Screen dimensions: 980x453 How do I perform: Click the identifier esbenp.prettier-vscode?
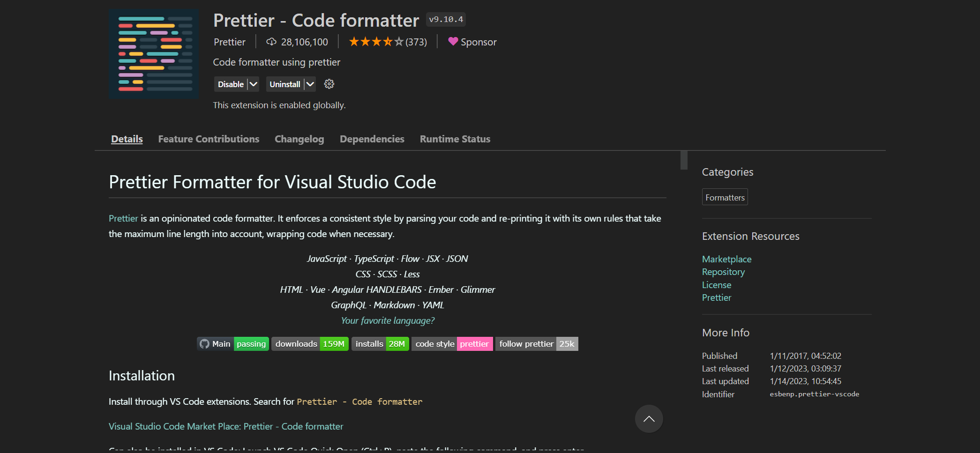(815, 394)
